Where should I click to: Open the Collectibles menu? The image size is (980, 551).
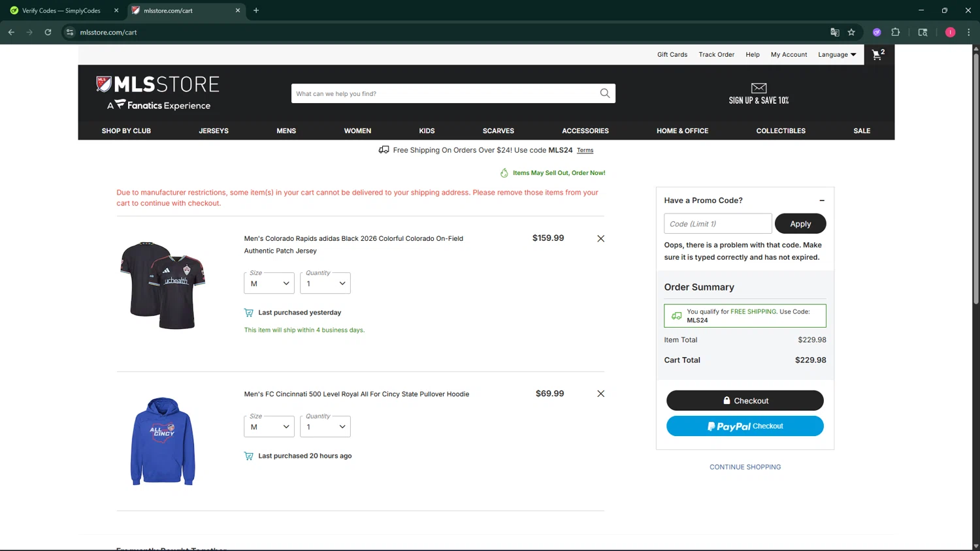tap(781, 131)
